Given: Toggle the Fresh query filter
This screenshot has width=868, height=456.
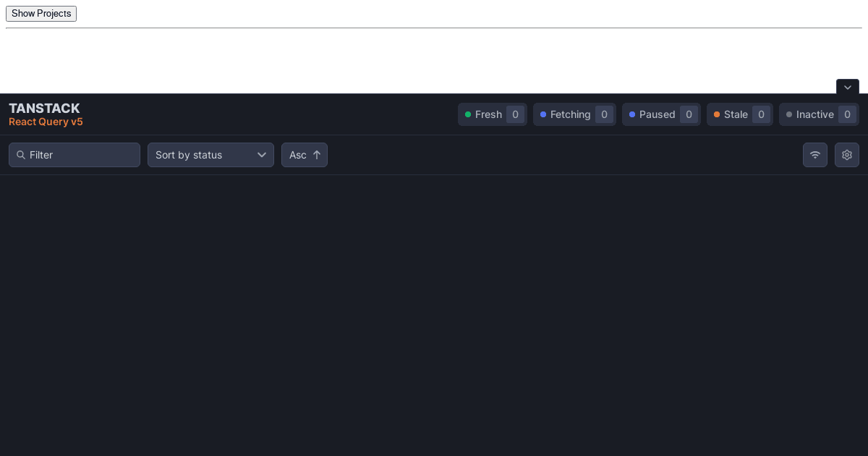Looking at the screenshot, I should [x=493, y=114].
